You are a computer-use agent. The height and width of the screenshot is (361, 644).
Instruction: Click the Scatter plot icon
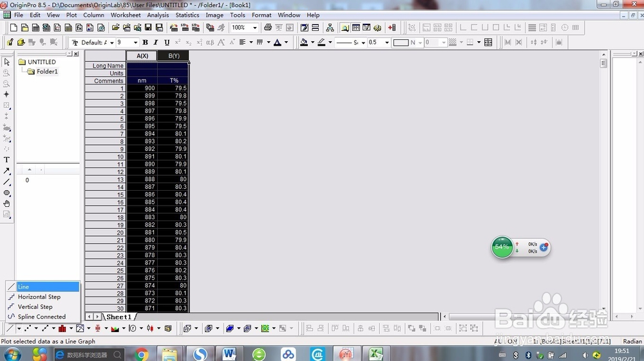tap(28, 328)
